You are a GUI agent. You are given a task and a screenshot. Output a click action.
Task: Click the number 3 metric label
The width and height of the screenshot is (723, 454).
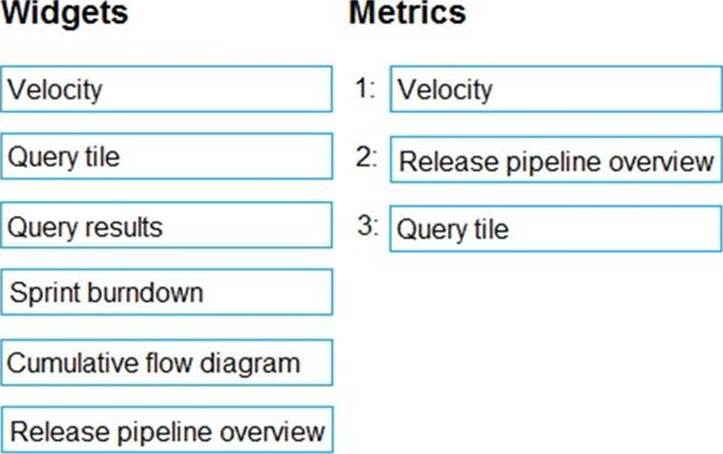367,226
